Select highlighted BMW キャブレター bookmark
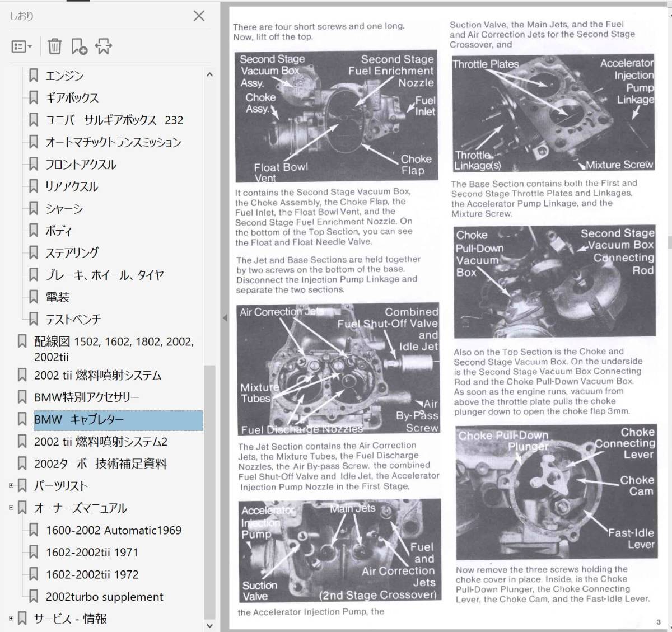 (118, 420)
